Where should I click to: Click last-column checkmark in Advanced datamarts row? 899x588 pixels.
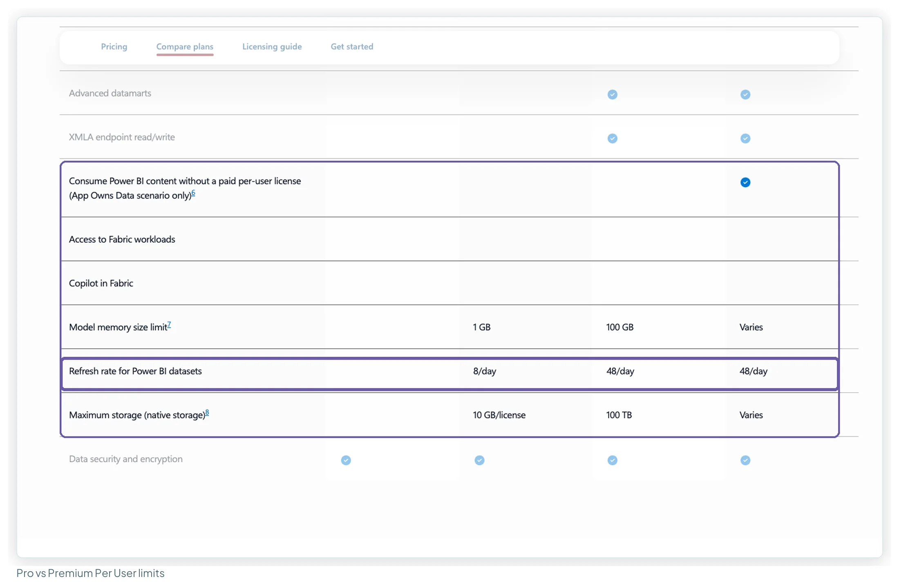pyautogui.click(x=745, y=94)
